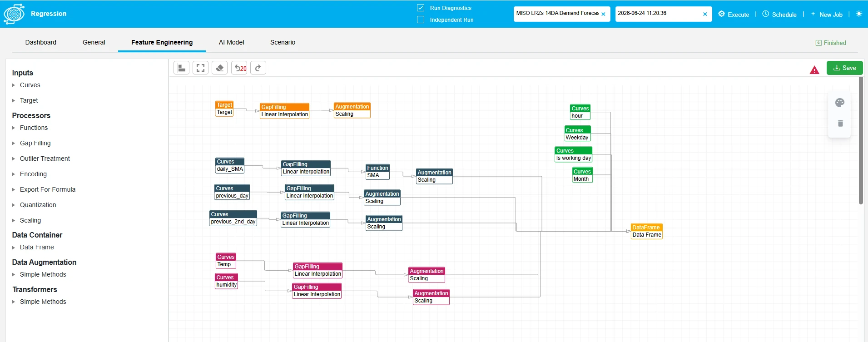868x342 pixels.
Task: Click the Execute button
Action: point(734,14)
